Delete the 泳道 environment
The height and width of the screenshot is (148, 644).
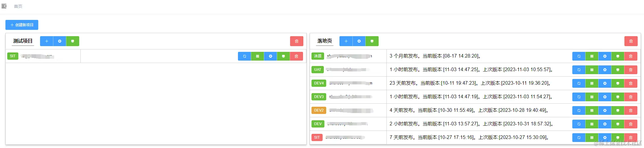(x=631, y=56)
